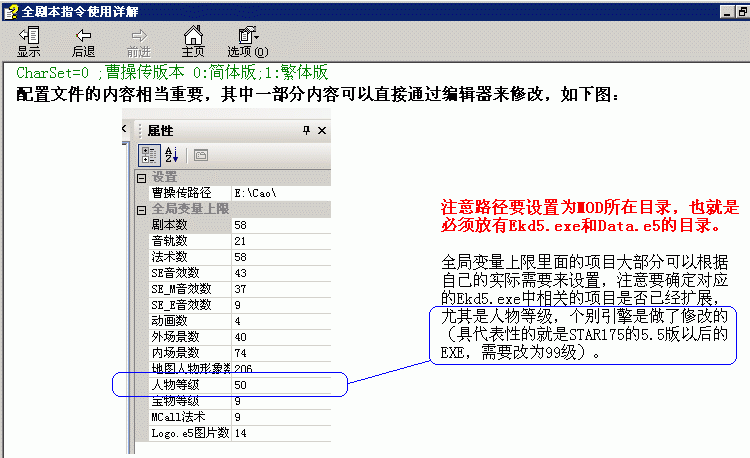Collapse the 设置 category
750x458 pixels.
[x=141, y=177]
